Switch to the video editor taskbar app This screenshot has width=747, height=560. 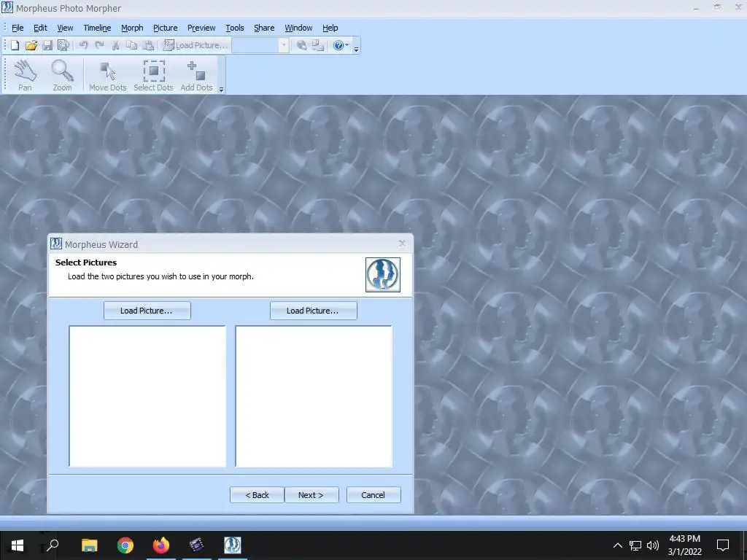[x=197, y=545]
